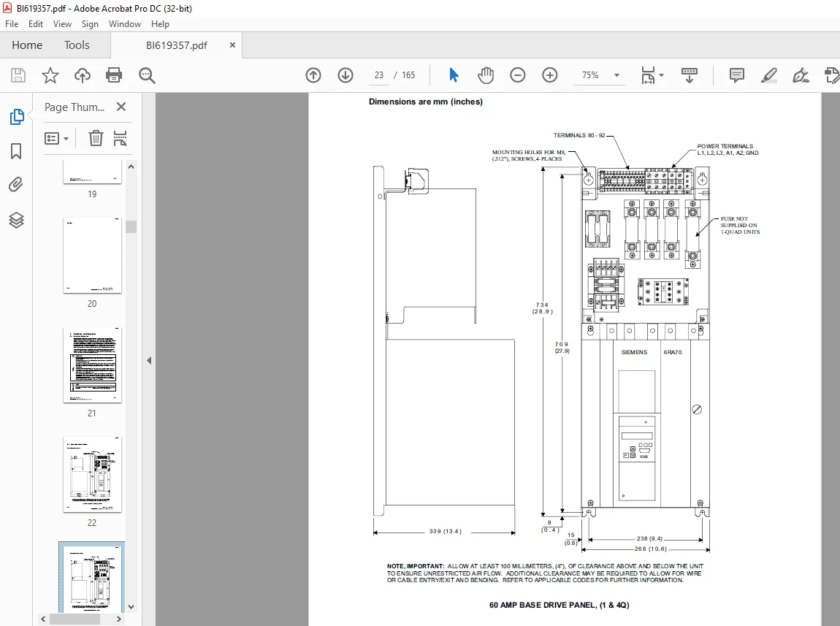840x626 pixels.
Task: Select the highlighted page 23 thumbnail
Action: 92,578
